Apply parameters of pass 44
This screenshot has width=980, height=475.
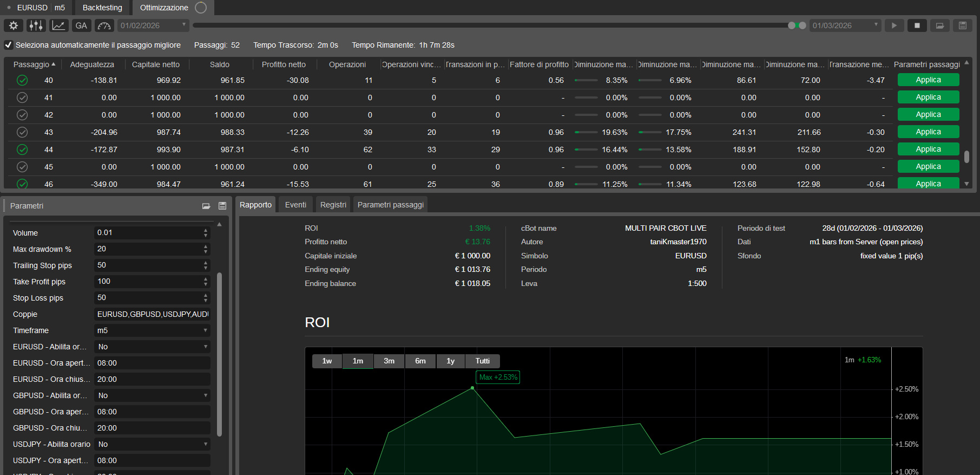click(x=929, y=149)
